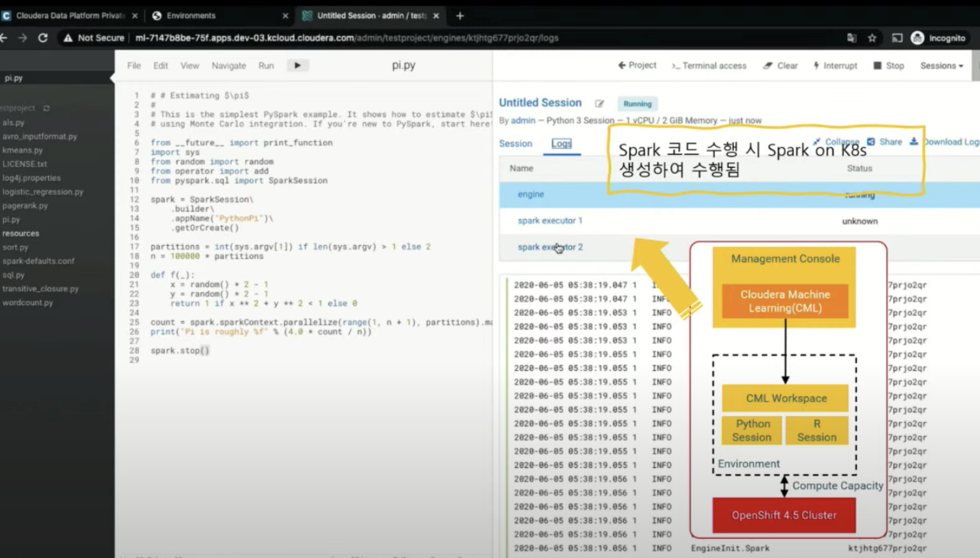Click the Status column header
The width and height of the screenshot is (980, 558).
[x=859, y=168]
